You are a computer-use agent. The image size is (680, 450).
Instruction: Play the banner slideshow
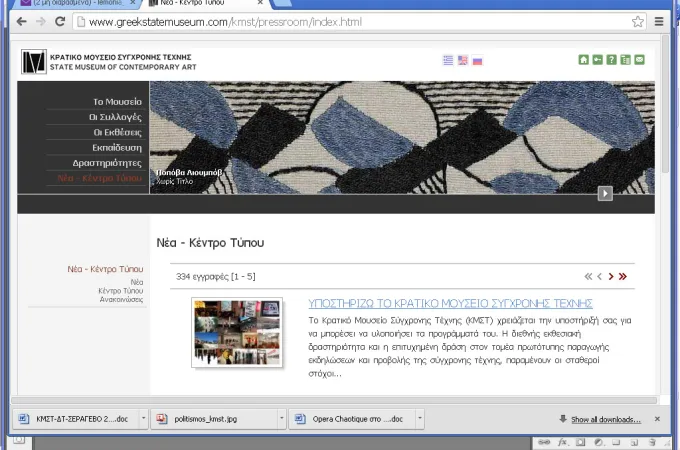pos(605,193)
